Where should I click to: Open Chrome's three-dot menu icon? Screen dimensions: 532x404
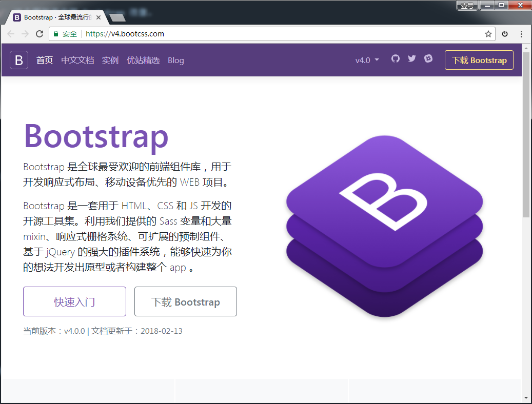[x=522, y=33]
